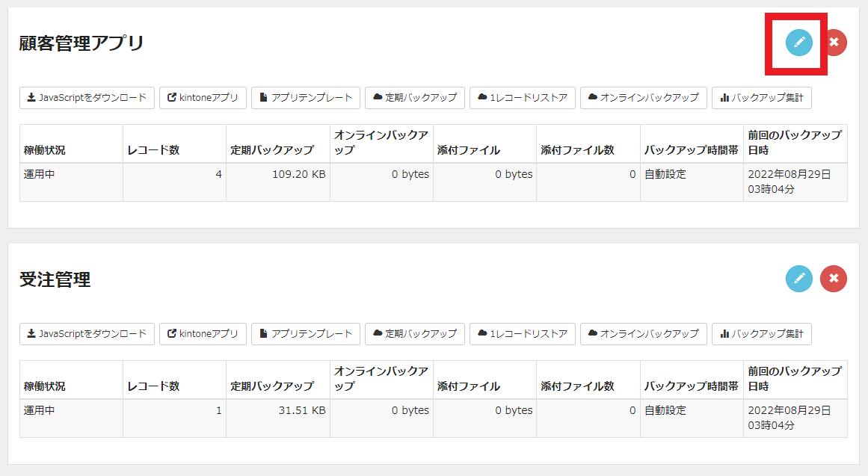The height and width of the screenshot is (476, 868).
Task: Choose 1レコードリストア under 顧客管理アプリ
Action: point(523,98)
